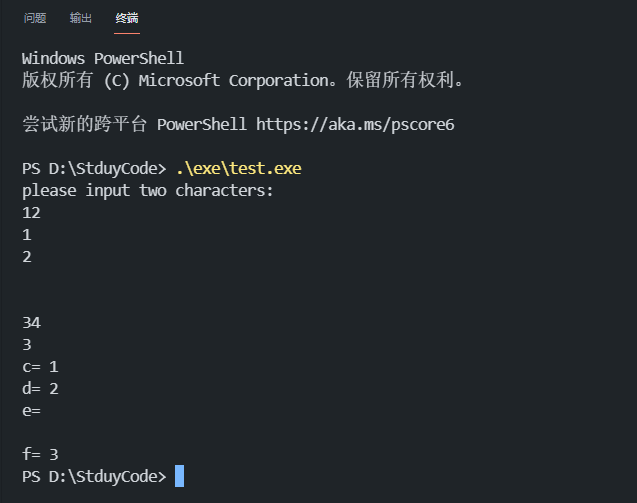
Task: Open the 输出 tab
Action: 80,18
